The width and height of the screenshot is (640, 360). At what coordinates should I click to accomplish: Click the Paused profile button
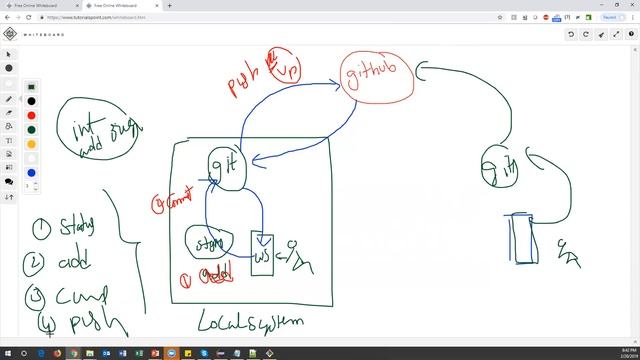[x=613, y=18]
